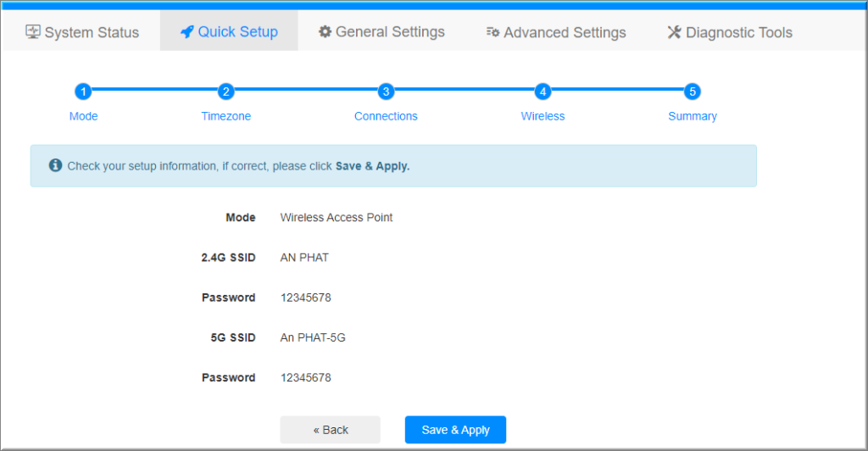Image resolution: width=868 pixels, height=451 pixels.
Task: Select the step 2 numbered circle
Action: click(x=225, y=92)
